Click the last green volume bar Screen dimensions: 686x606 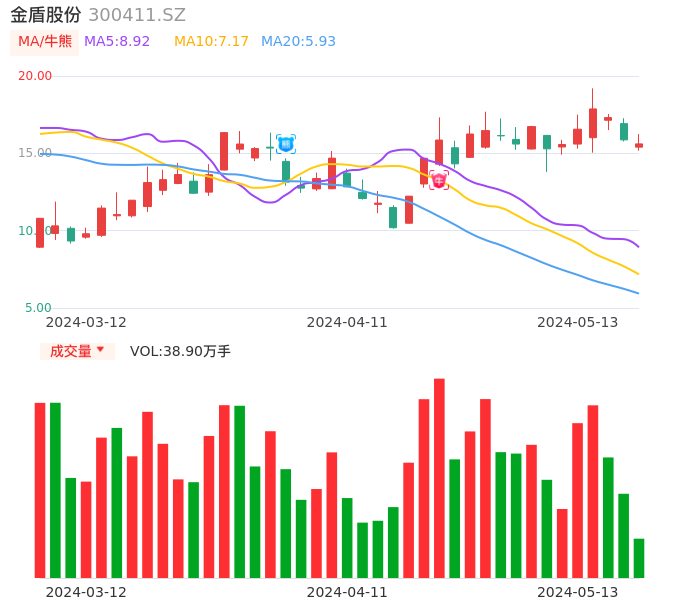[639, 558]
